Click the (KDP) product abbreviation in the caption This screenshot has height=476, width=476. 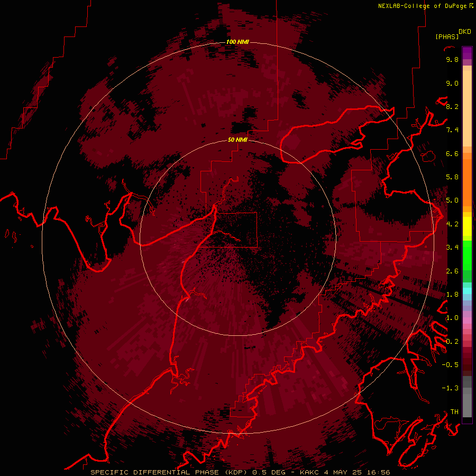(x=236, y=472)
